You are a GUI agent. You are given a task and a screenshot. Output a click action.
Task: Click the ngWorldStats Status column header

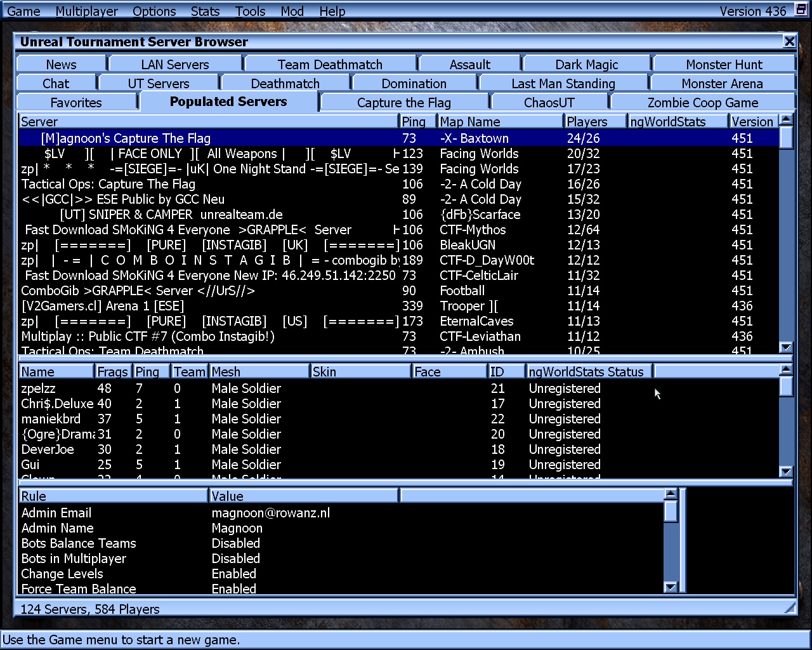pos(589,371)
